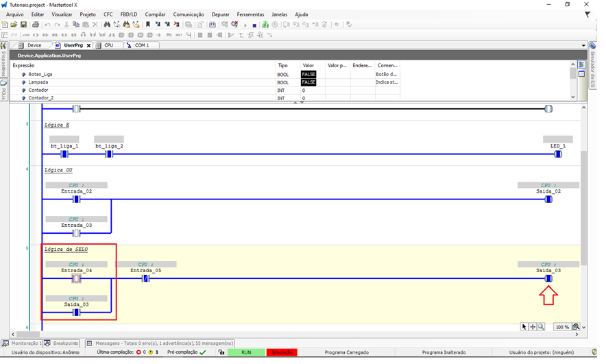Toggle the Entrada_05 negated contact
Viewport: 606px width, 364px height.
point(145,279)
